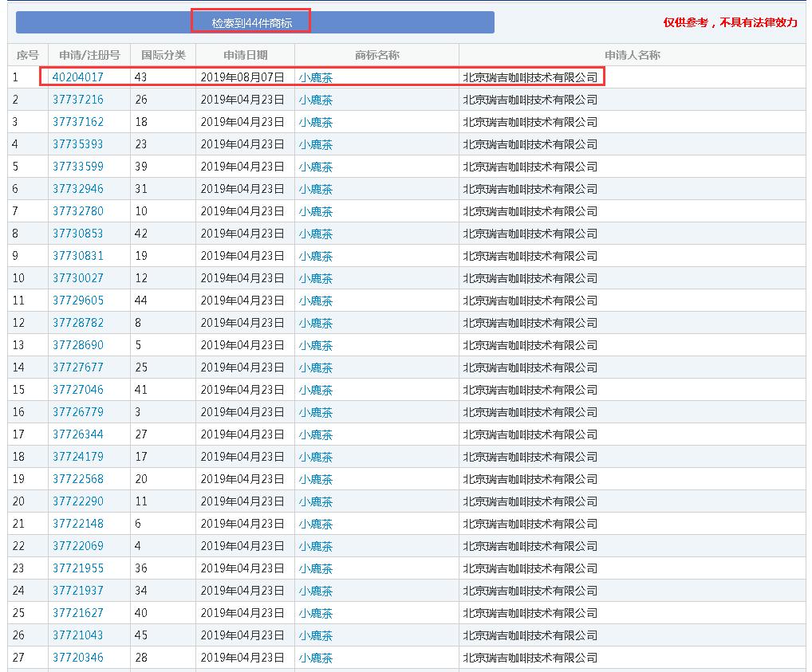Open trademark record 37735393
Image resolution: width=812 pixels, height=672 pixels.
click(x=77, y=144)
